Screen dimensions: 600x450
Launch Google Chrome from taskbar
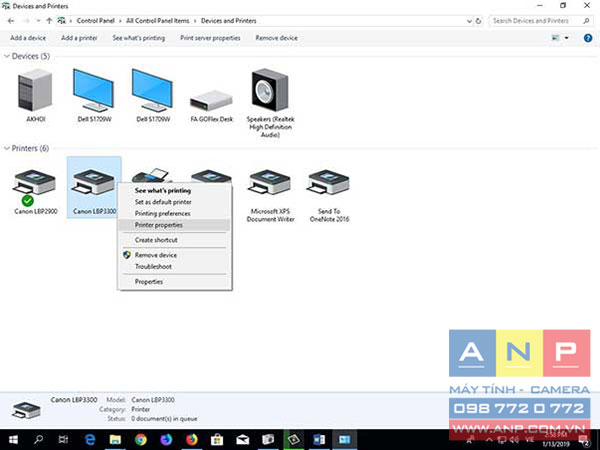tap(140, 440)
